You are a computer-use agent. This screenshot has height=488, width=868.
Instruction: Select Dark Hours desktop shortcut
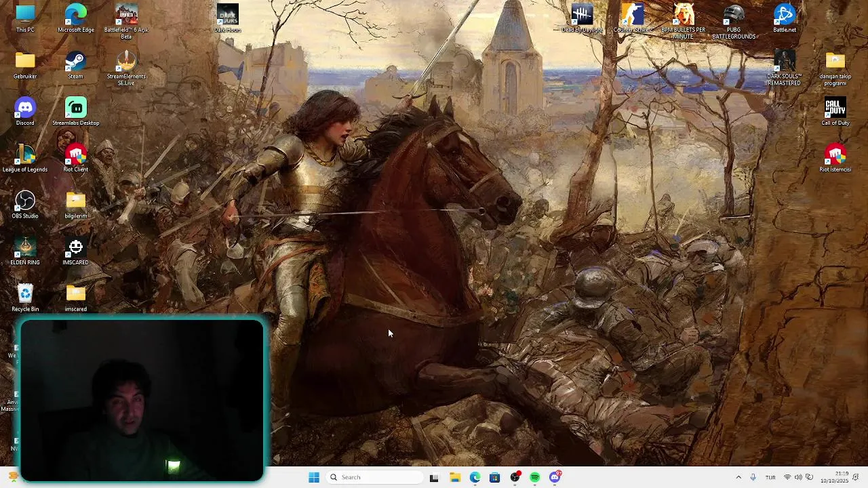[228, 18]
